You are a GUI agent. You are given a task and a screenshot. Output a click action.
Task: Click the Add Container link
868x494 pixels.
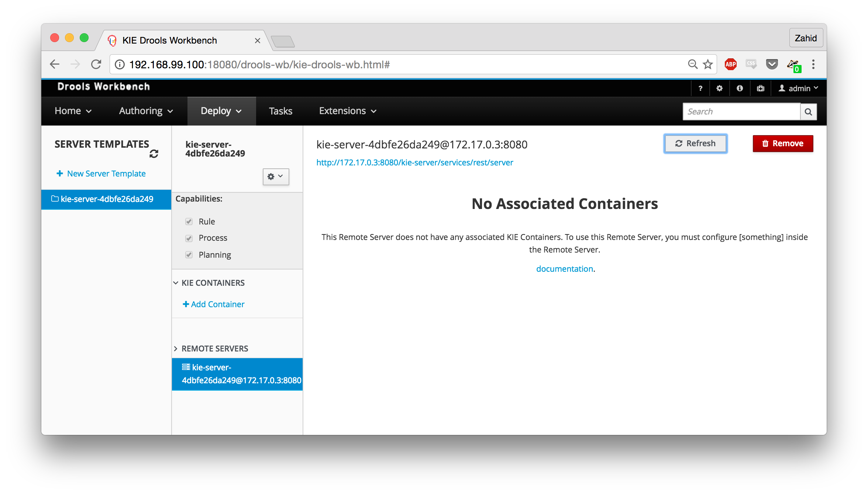[x=214, y=304]
